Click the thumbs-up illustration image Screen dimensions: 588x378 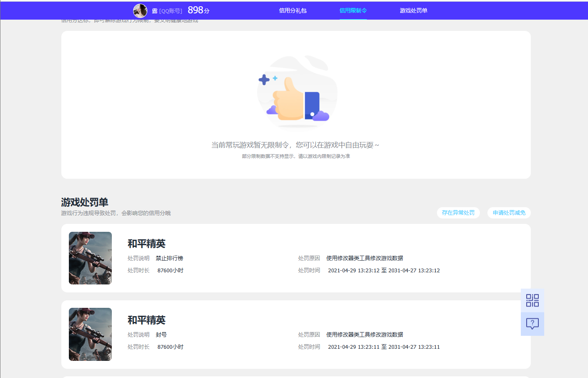point(296,92)
